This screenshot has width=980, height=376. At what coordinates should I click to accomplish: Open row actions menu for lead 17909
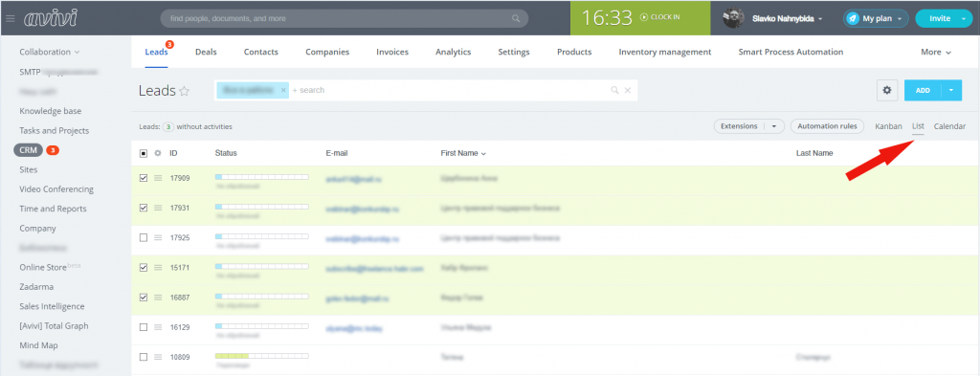(158, 178)
